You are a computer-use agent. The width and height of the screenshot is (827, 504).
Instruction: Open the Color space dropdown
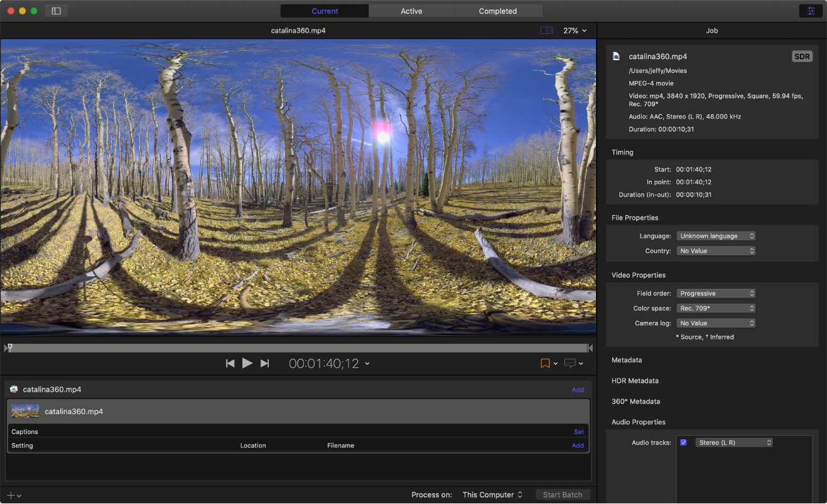point(715,308)
